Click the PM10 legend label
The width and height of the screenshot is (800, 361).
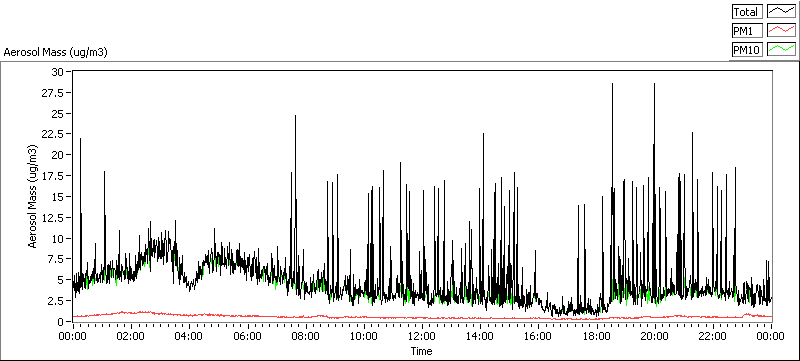tap(747, 50)
